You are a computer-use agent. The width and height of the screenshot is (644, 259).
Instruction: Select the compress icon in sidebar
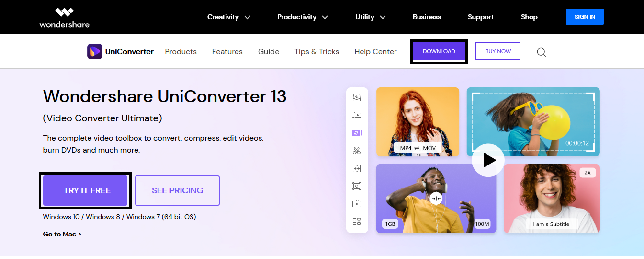[357, 168]
